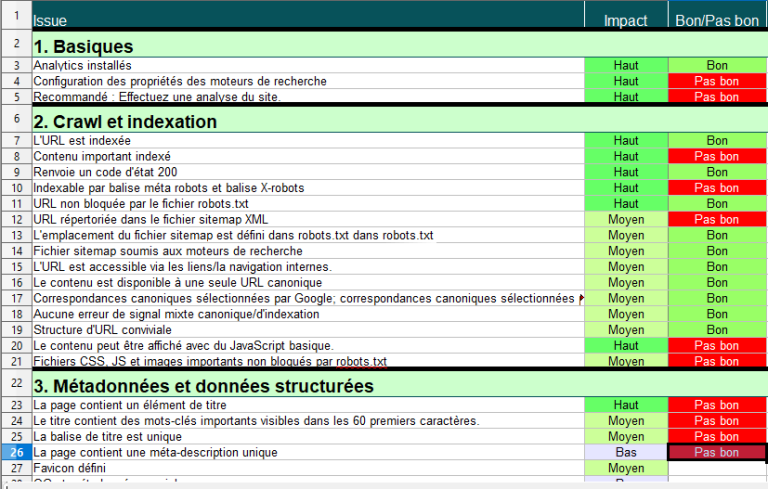Click 'Bon' status for L'URL est indexée

click(x=717, y=141)
